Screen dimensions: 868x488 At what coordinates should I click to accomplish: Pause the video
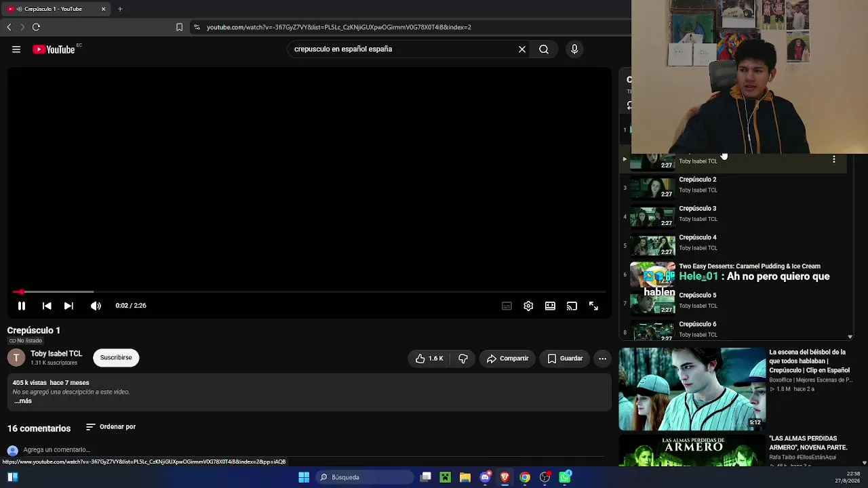pyautogui.click(x=22, y=306)
